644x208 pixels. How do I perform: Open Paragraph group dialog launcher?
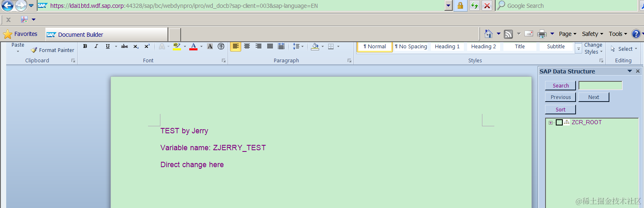coord(349,61)
